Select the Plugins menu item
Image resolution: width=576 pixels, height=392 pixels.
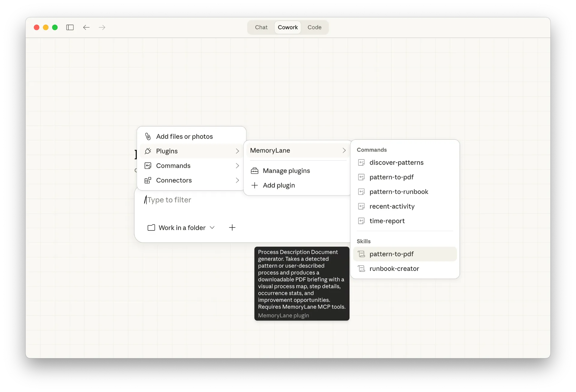(167, 151)
